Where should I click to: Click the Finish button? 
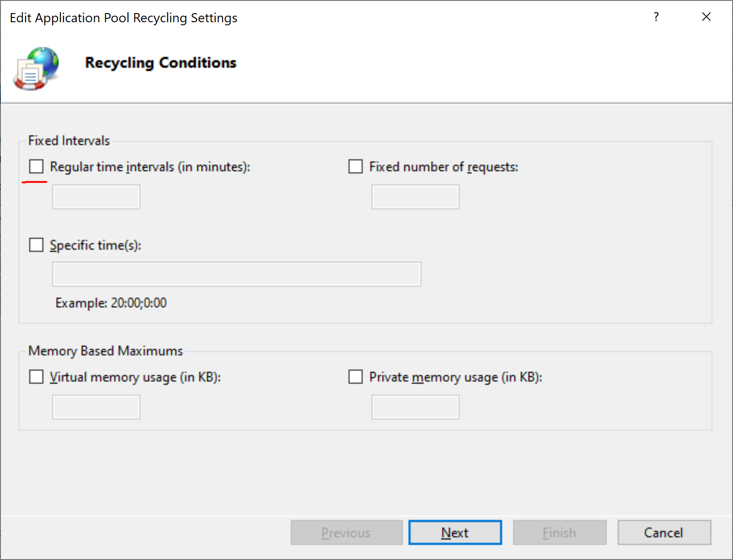pos(559,533)
